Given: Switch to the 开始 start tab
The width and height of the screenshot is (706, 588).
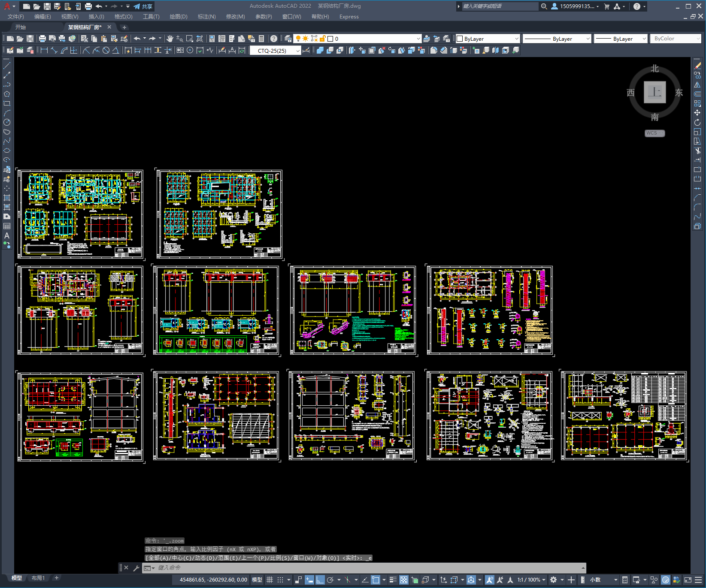Looking at the screenshot, I should pyautogui.click(x=21, y=27).
